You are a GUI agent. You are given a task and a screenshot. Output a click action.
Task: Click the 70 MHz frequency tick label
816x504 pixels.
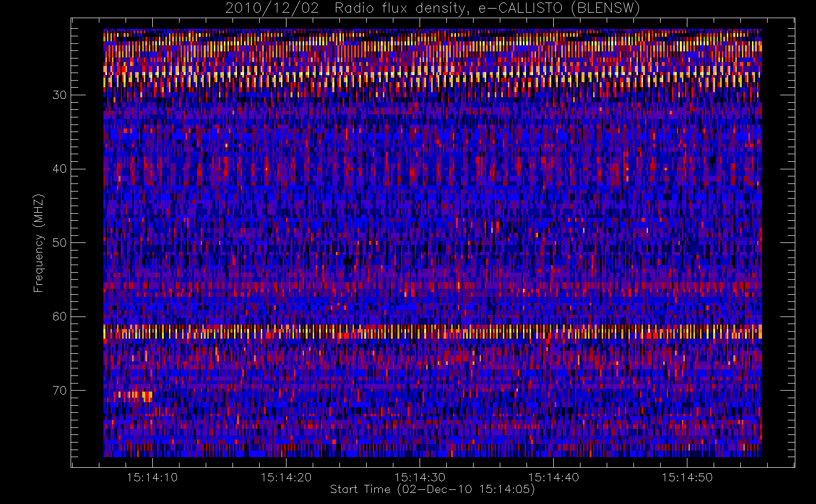tap(60, 390)
